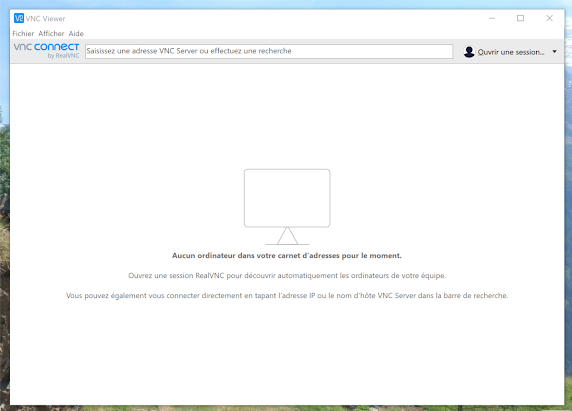Viewport: 572px width, 411px height.
Task: Open the Aide menu
Action: 76,34
